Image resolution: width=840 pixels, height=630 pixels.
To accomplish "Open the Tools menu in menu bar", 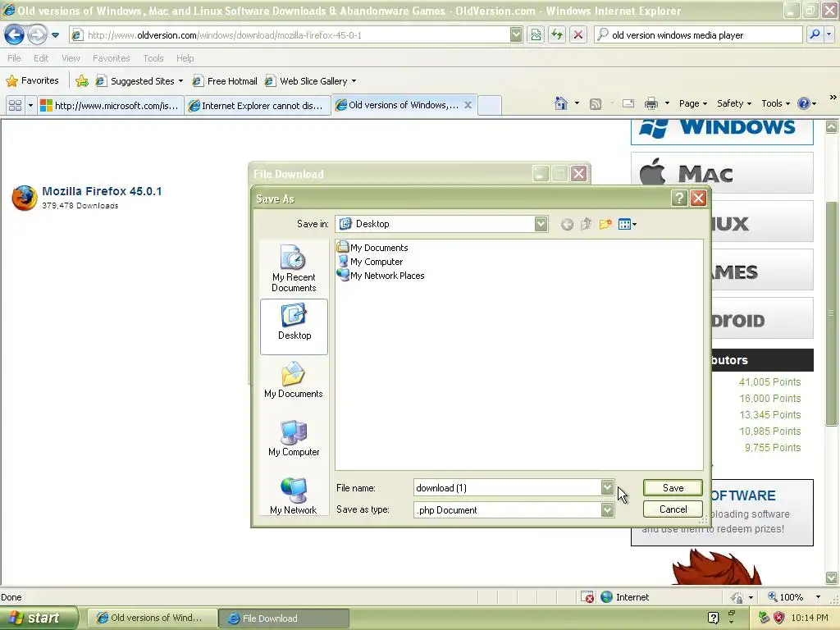I will coord(153,58).
